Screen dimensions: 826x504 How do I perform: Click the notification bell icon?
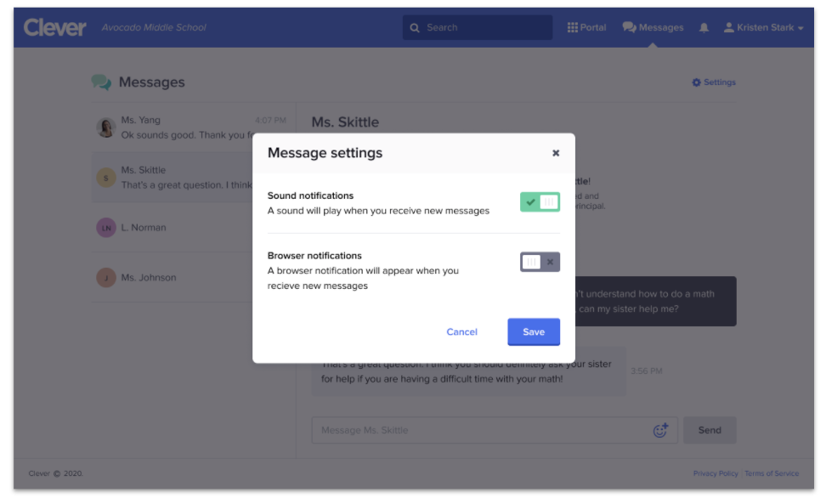pos(704,28)
